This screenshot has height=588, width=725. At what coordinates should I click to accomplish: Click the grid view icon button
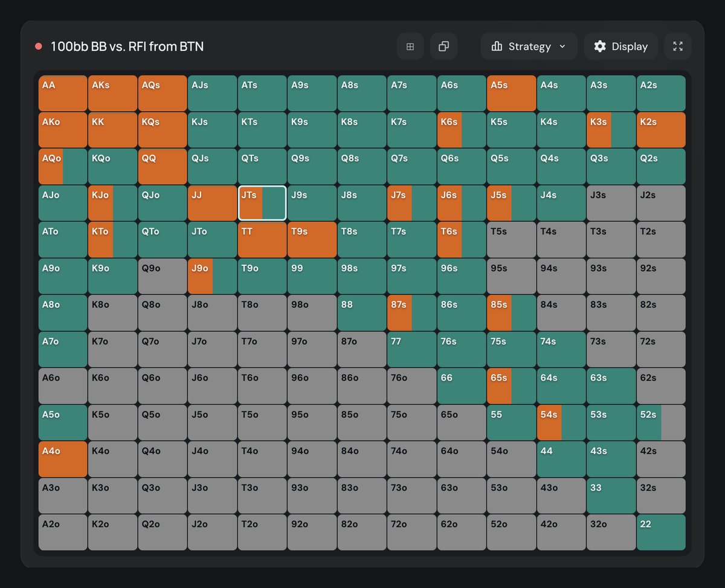410,47
